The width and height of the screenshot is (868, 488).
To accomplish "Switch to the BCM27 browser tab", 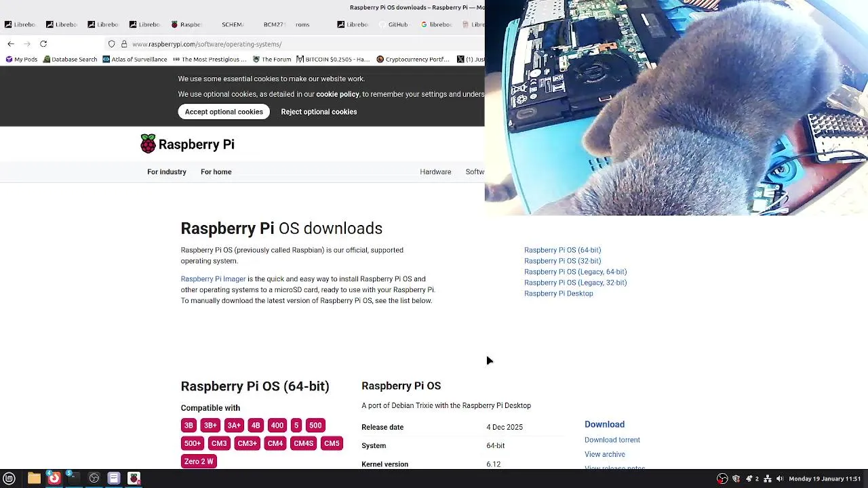I will click(x=273, y=24).
